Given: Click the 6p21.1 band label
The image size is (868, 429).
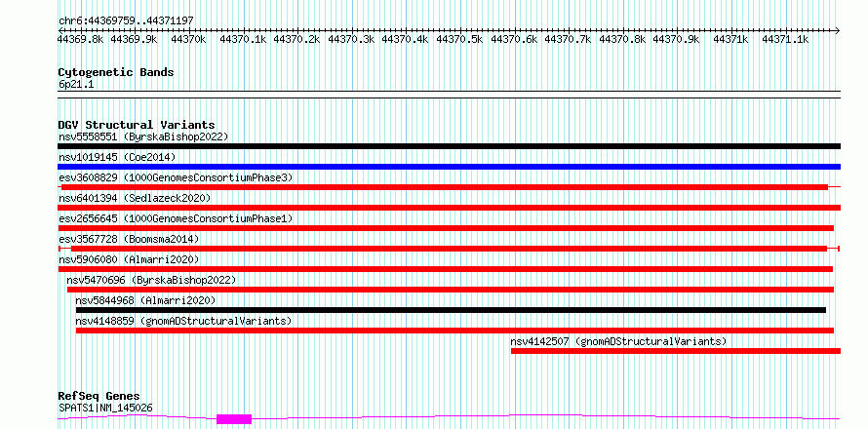Looking at the screenshot, I should 76,84.
